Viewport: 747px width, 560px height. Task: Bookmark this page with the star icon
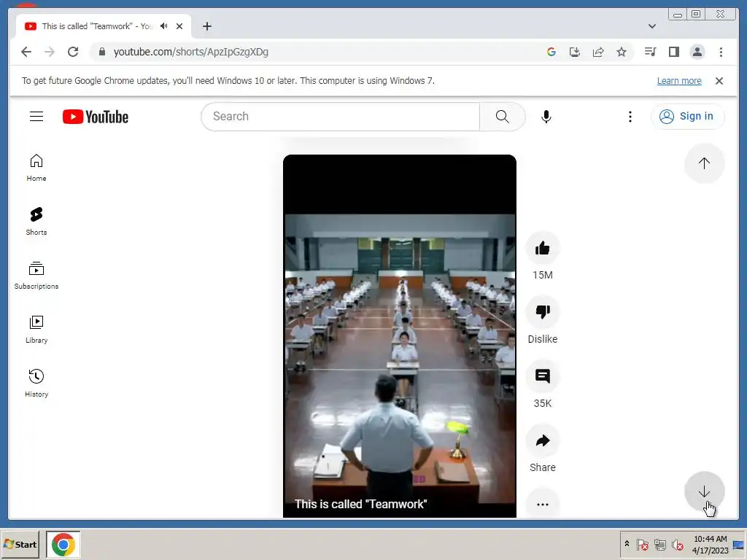(622, 52)
